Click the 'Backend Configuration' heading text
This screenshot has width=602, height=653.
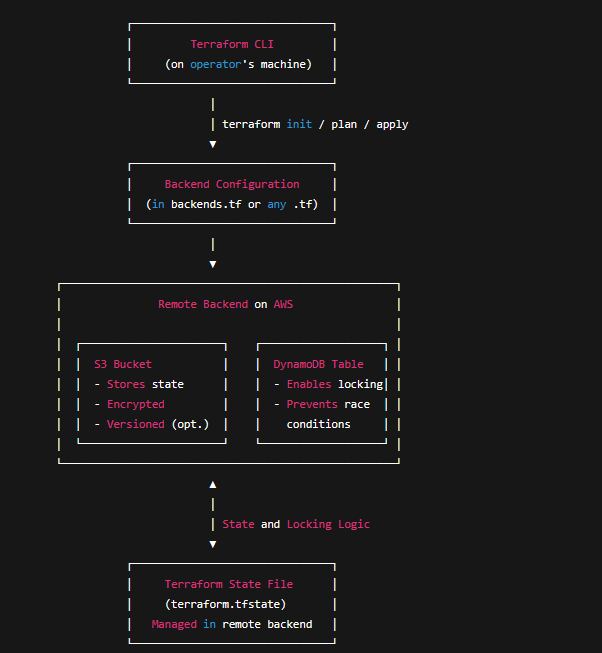pyautogui.click(x=232, y=184)
